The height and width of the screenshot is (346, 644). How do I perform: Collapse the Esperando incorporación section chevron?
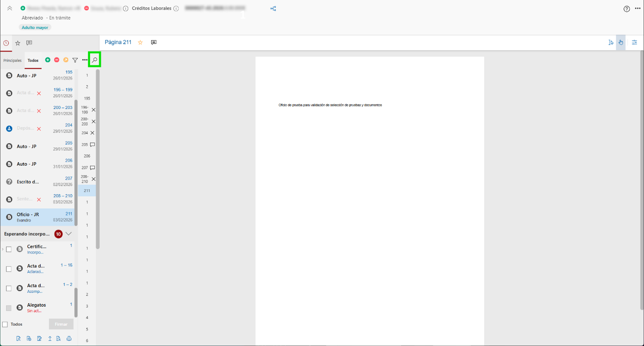coord(68,234)
